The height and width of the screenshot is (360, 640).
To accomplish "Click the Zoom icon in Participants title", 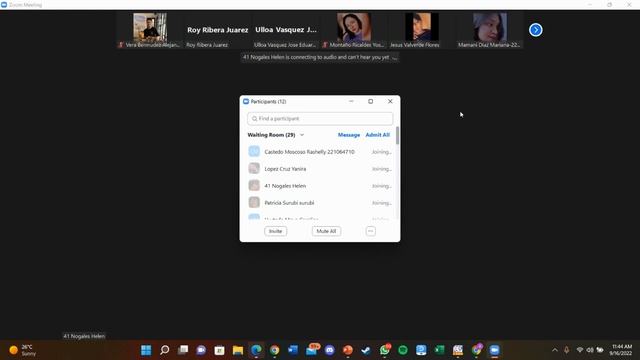I will coord(246,101).
